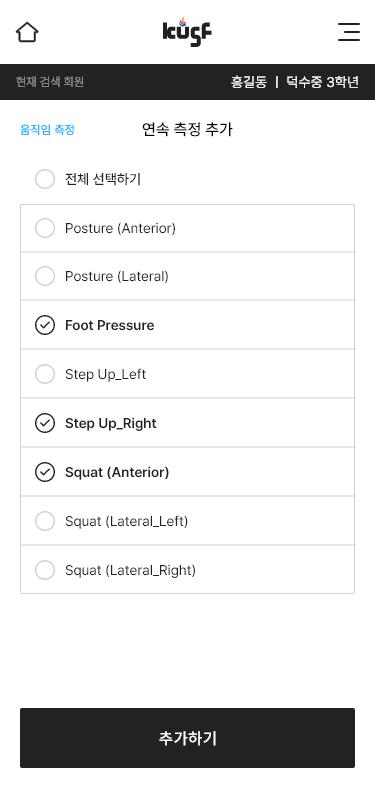Click the member name 홍길동
Image resolution: width=375 pixels, height=812 pixels.
coord(249,82)
